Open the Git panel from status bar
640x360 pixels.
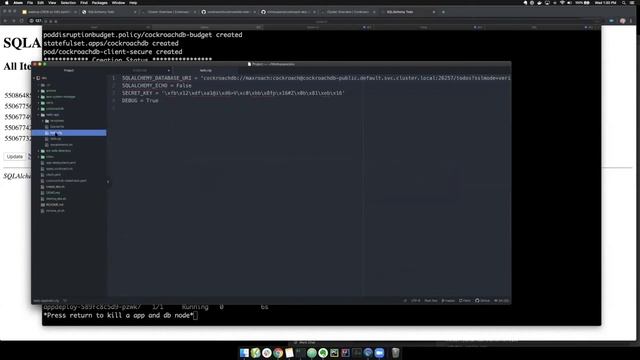(x=502, y=301)
